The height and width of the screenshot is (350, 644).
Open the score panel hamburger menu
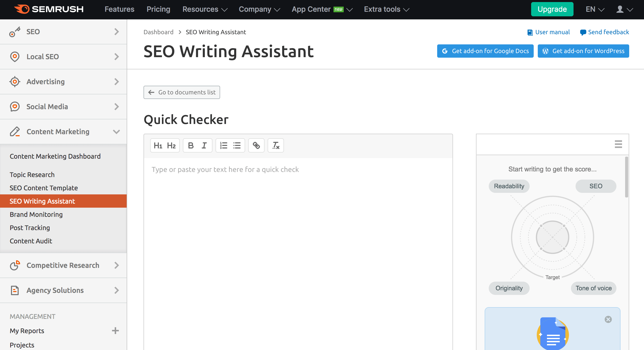tap(618, 144)
